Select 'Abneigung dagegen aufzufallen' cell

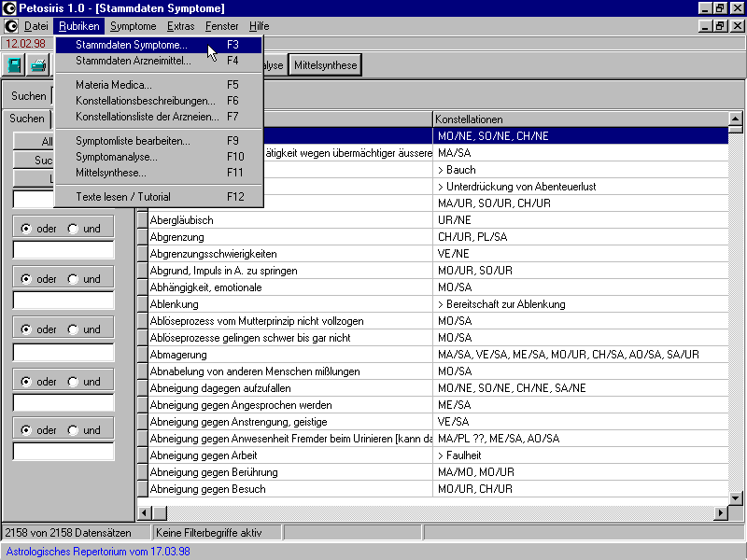pyautogui.click(x=290, y=388)
